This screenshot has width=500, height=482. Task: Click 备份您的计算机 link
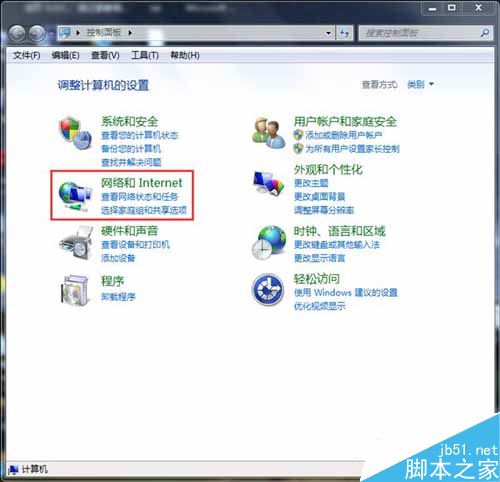[131, 149]
